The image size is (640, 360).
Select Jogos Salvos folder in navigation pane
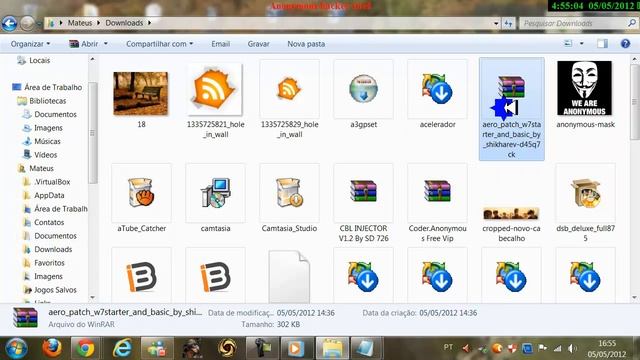[55, 290]
